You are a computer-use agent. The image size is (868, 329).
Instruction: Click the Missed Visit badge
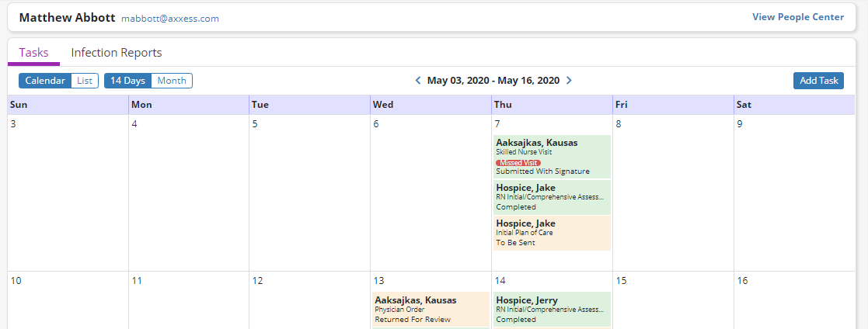pyautogui.click(x=518, y=162)
